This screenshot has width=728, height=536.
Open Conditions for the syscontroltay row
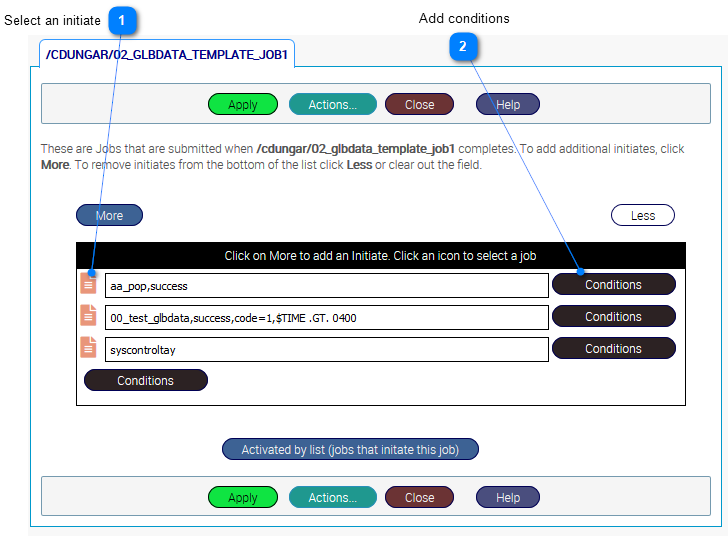[613, 348]
